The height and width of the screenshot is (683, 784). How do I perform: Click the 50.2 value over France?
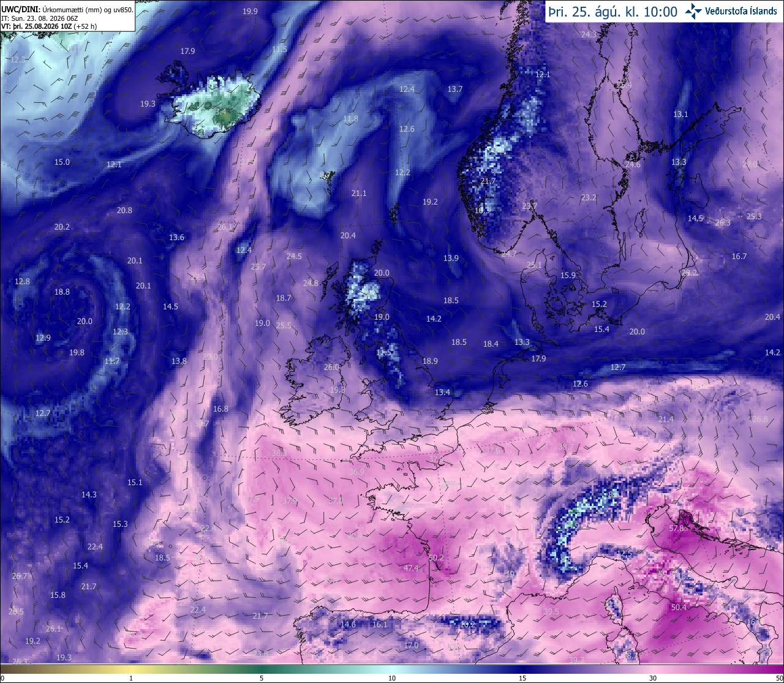[435, 557]
